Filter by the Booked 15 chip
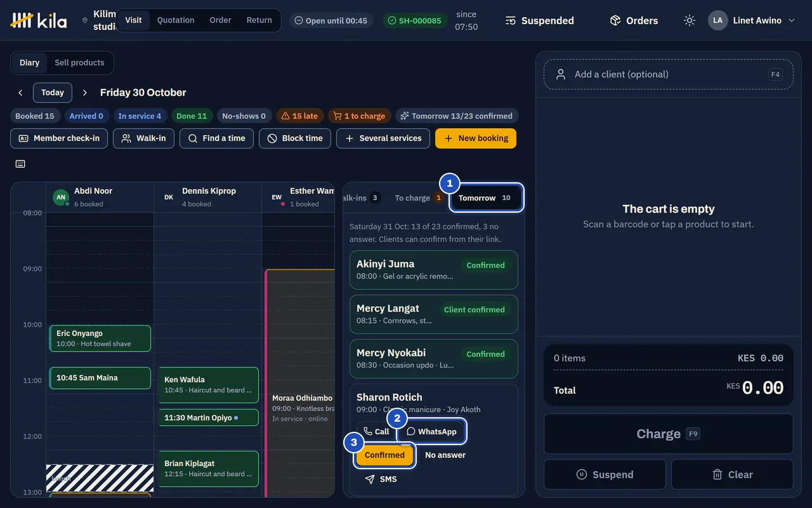Screen dimensions: 812x508 35,116
